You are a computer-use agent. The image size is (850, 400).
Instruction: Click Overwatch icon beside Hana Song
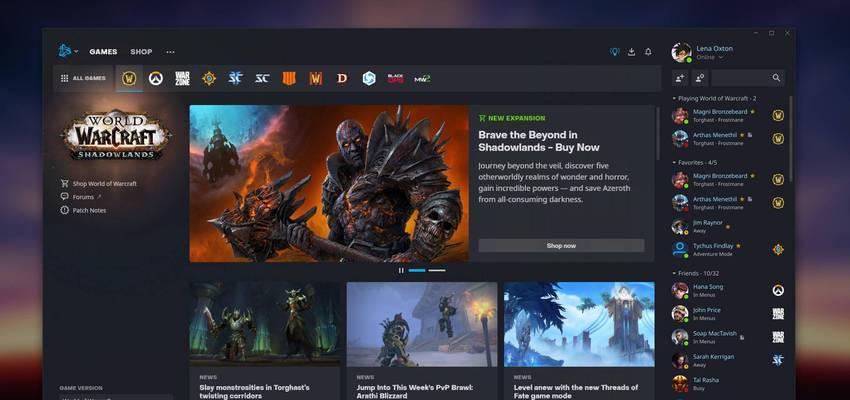point(778,290)
